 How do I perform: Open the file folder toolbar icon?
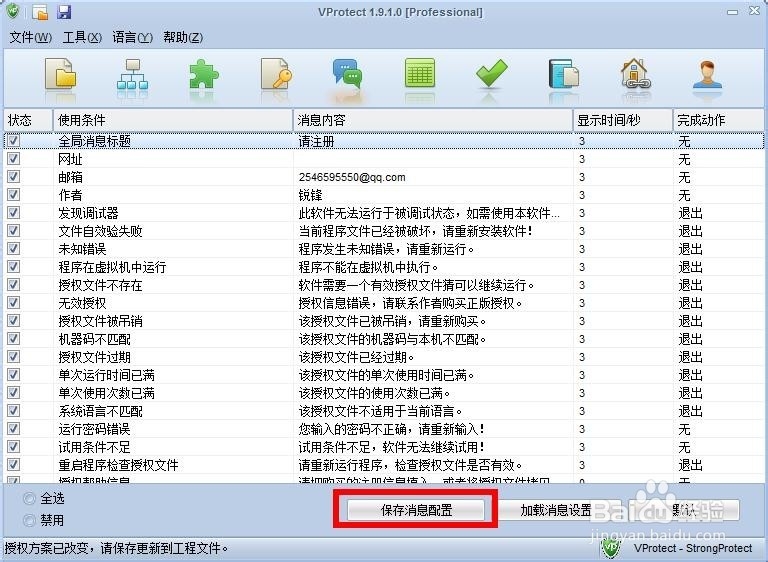click(x=61, y=74)
